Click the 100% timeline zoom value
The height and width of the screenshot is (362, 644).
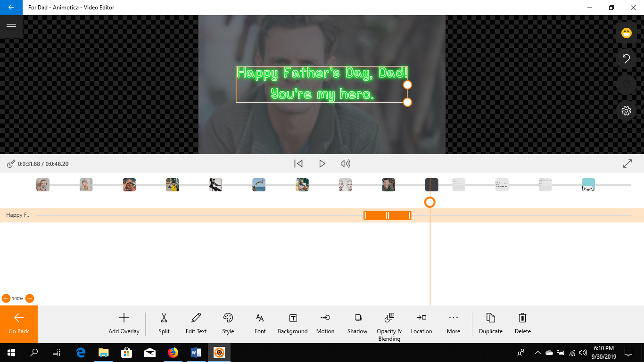17,298
